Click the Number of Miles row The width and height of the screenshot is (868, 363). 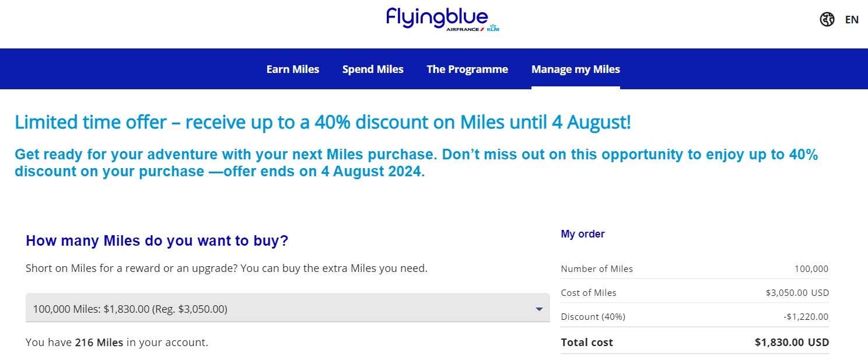597,269
